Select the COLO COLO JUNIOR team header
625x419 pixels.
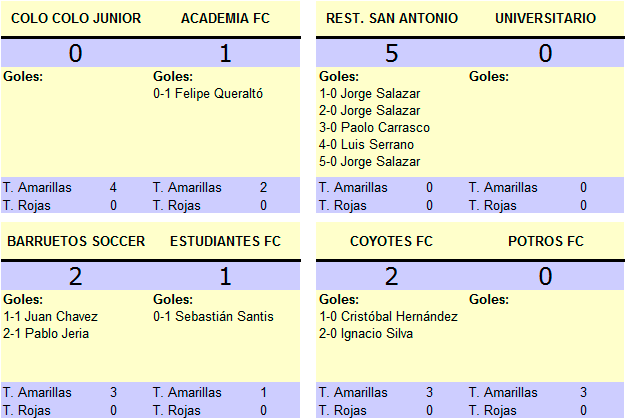coord(76,18)
